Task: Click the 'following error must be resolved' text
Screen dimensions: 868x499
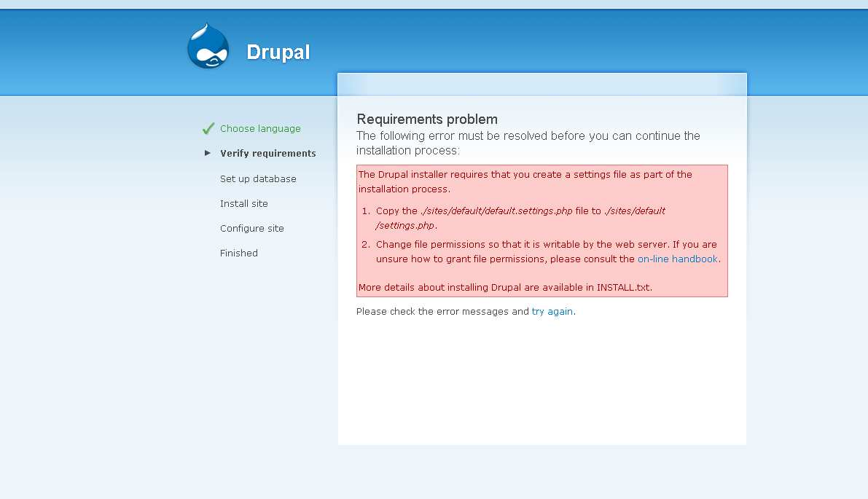Action: 528,143
